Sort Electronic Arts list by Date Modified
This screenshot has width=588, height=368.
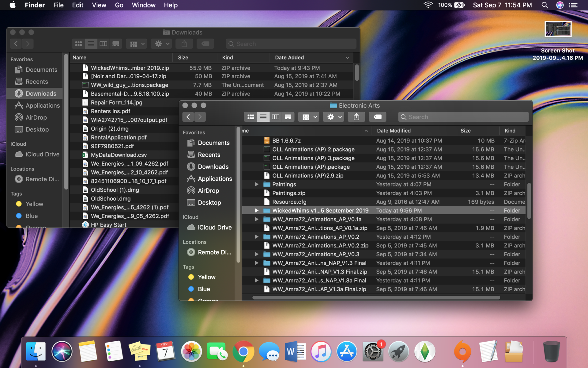tap(413, 131)
